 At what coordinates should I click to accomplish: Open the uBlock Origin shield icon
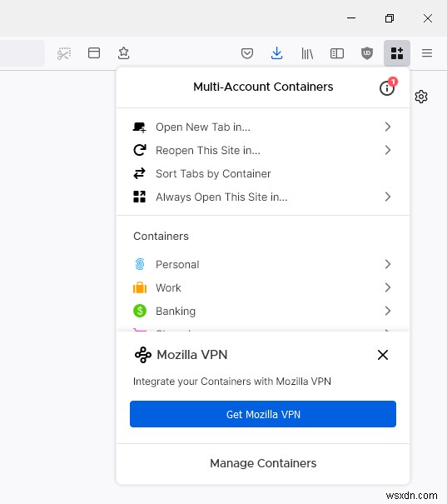pos(367,53)
